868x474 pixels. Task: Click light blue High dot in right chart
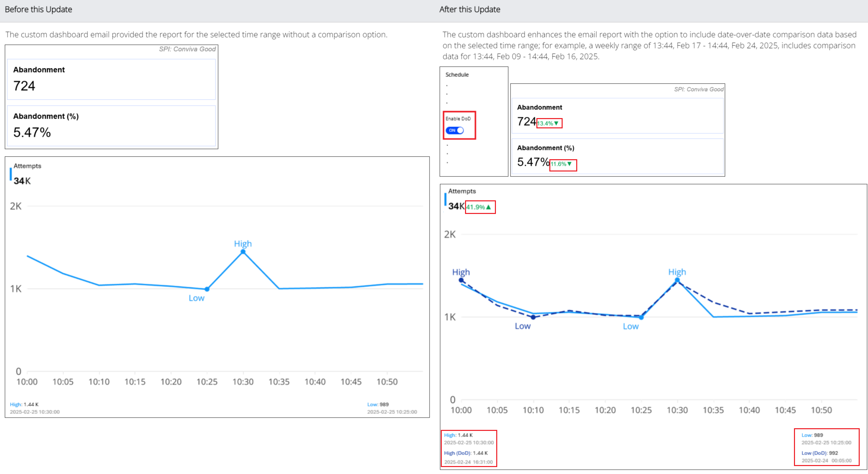pos(677,280)
